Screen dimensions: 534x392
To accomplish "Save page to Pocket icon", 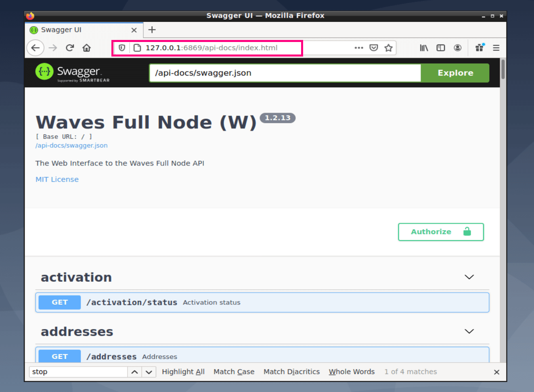I will point(374,48).
